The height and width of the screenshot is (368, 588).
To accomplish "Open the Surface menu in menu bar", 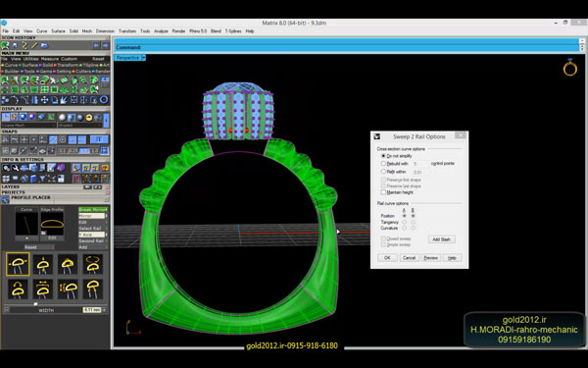I will pyautogui.click(x=58, y=31).
